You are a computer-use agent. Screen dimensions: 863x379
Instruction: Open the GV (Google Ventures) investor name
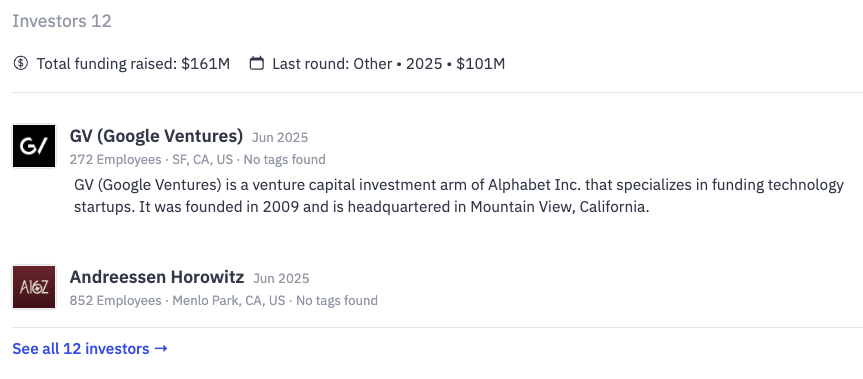point(156,136)
